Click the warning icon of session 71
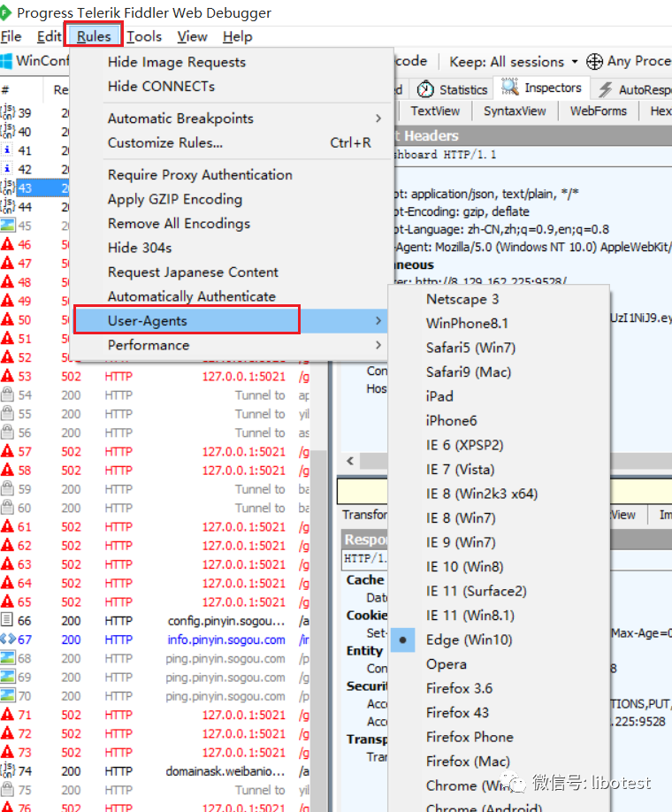The image size is (672, 812). [x=7, y=714]
